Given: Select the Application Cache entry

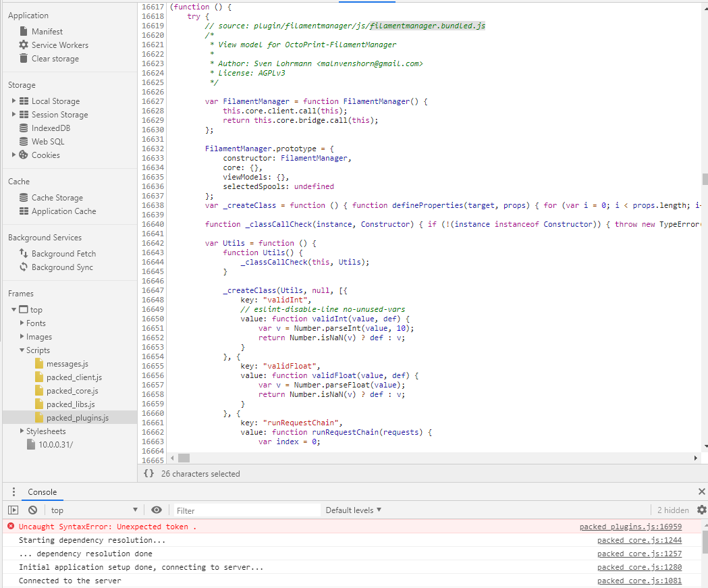Looking at the screenshot, I should coord(63,211).
